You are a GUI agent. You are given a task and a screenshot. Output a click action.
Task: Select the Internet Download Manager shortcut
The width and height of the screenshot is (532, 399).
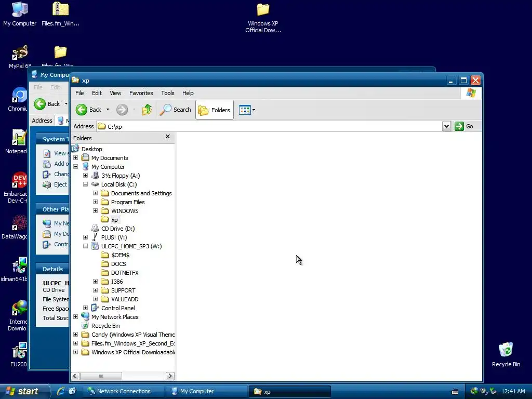[17, 316]
